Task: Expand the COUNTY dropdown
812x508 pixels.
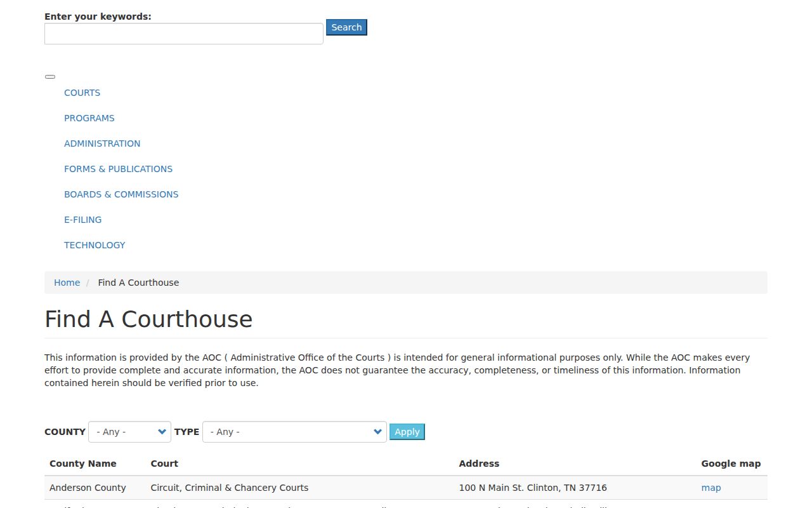Action: tap(129, 432)
